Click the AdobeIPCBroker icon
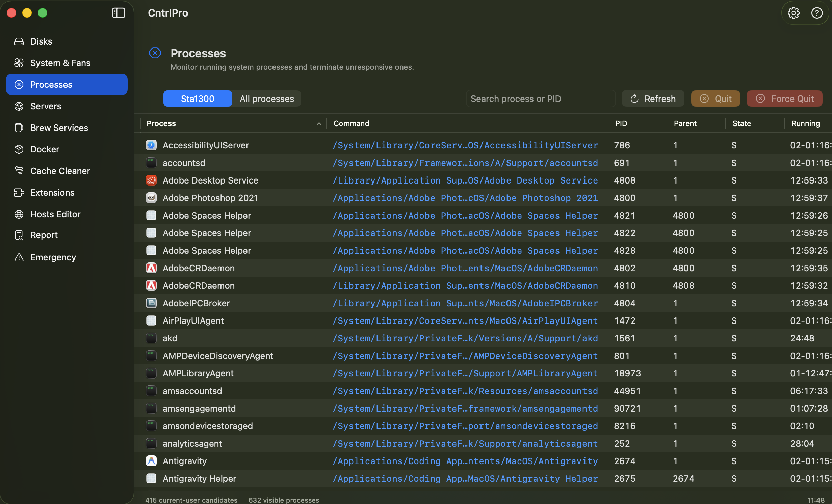832x504 pixels. [151, 303]
